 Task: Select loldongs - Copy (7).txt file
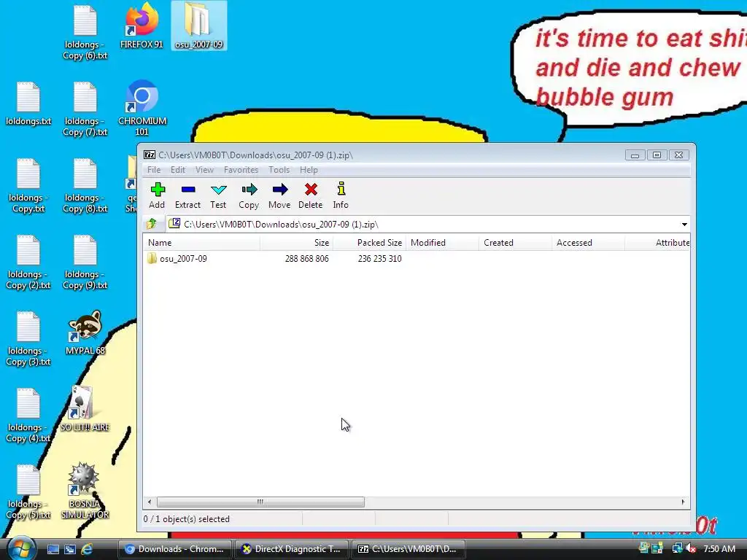click(x=85, y=109)
